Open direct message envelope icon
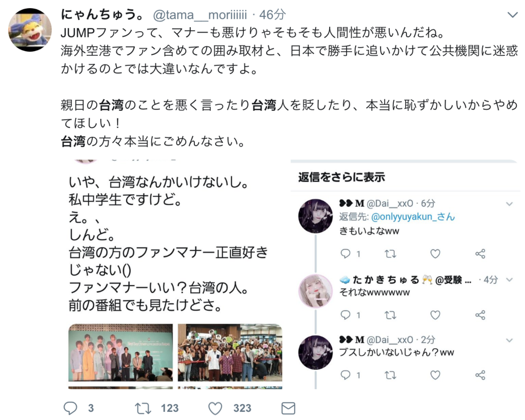This screenshot has height=420, width=525. [288, 408]
